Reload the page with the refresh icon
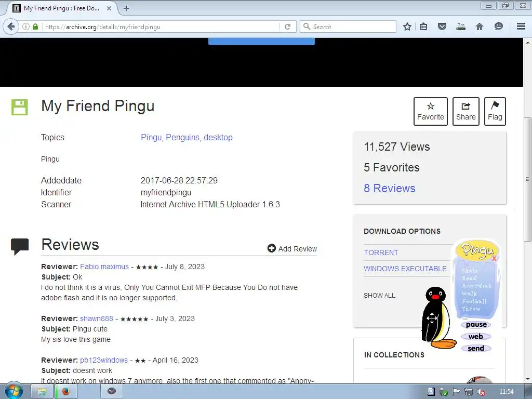The width and height of the screenshot is (532, 399). coord(288,26)
